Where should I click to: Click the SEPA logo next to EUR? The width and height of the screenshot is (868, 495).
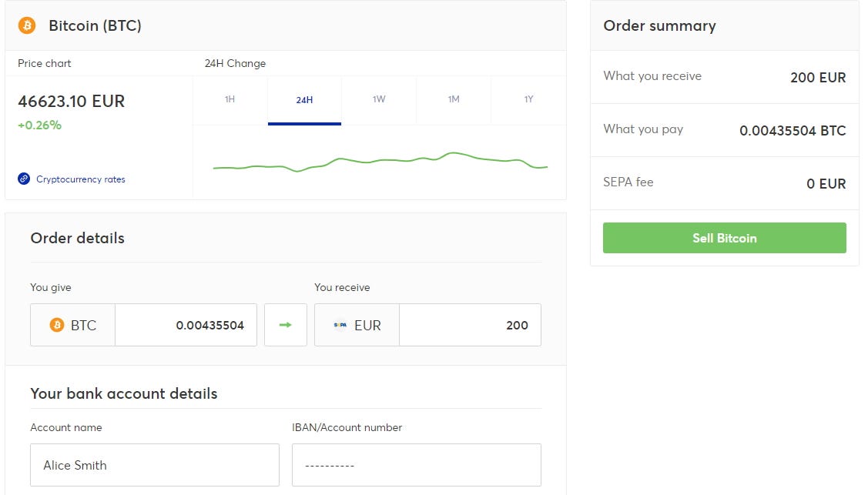pyautogui.click(x=340, y=325)
